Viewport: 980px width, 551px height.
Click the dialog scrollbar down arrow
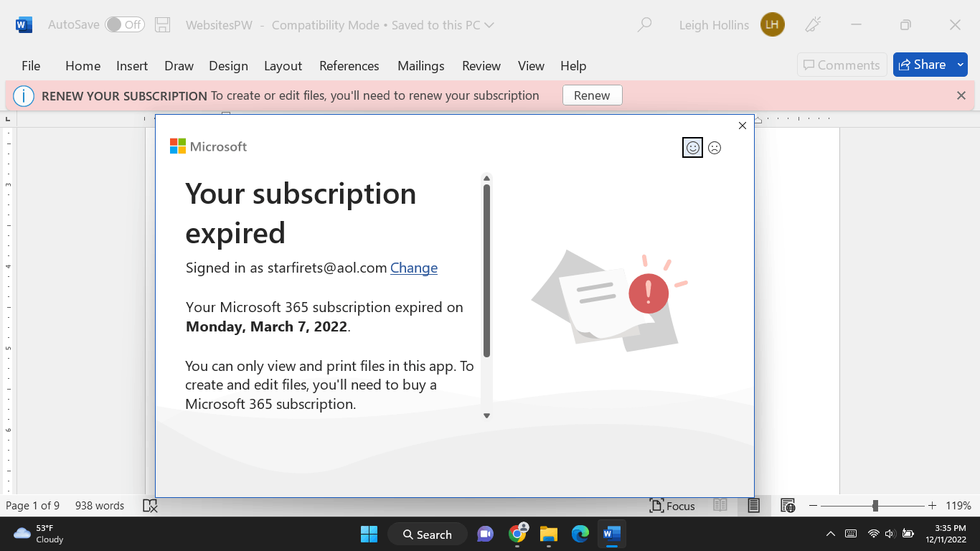pos(487,415)
